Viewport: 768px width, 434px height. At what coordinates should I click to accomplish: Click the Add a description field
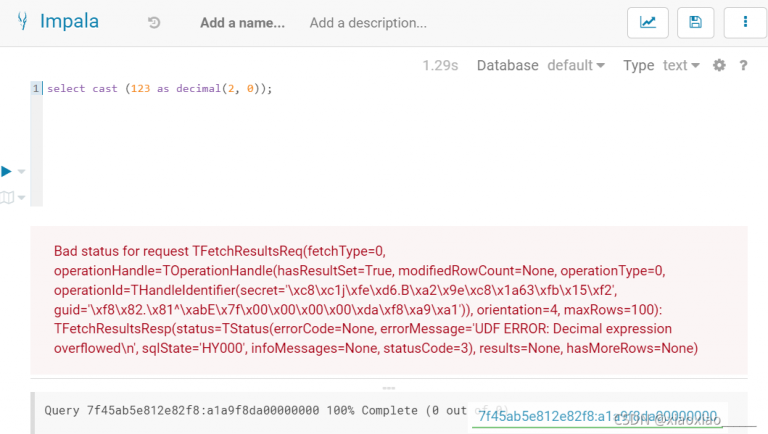click(368, 23)
